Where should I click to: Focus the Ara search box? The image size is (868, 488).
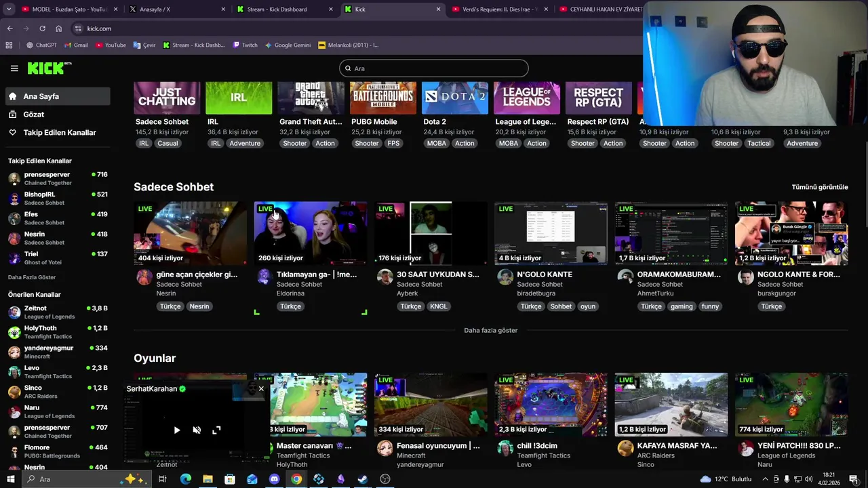point(433,68)
